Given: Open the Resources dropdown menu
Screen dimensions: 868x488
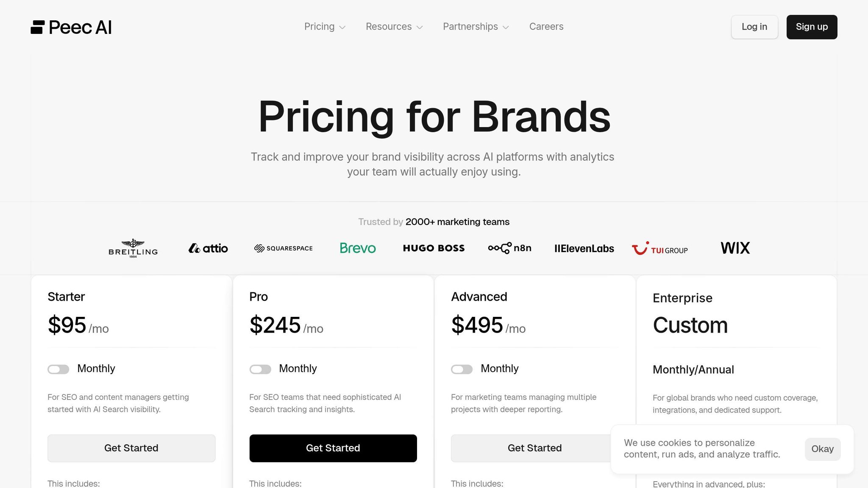Looking at the screenshot, I should tap(394, 27).
